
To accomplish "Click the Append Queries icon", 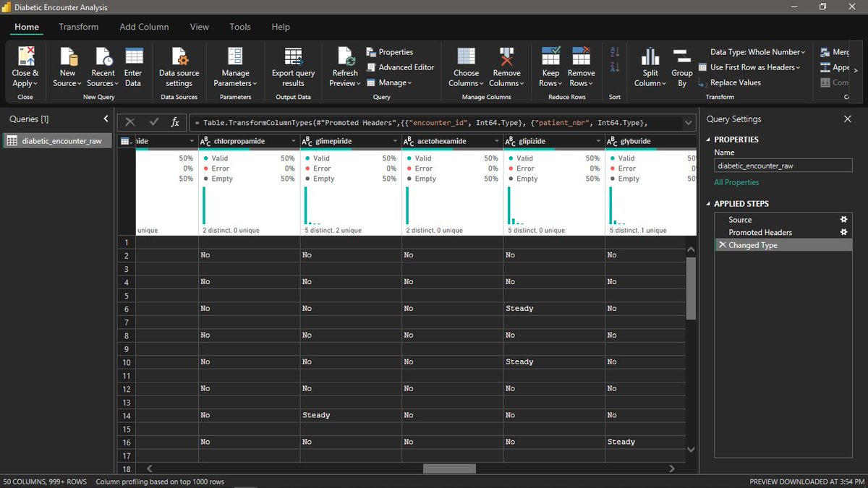I will pos(826,67).
